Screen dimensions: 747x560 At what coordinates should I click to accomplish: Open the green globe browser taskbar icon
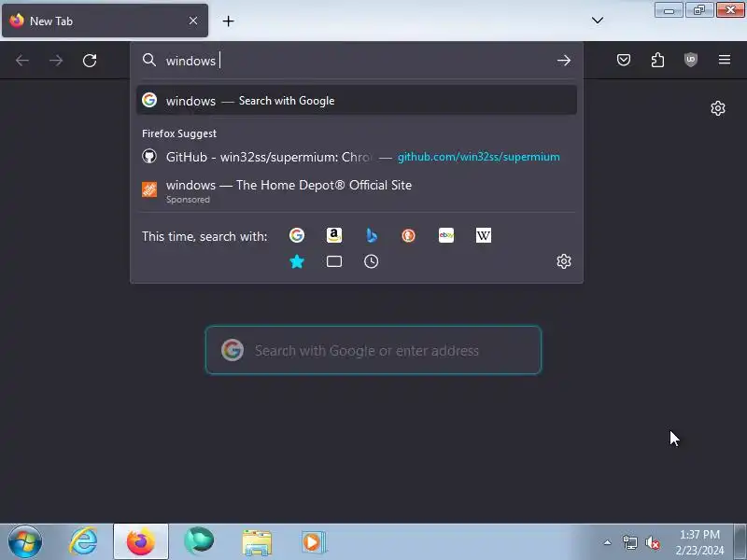pyautogui.click(x=199, y=542)
